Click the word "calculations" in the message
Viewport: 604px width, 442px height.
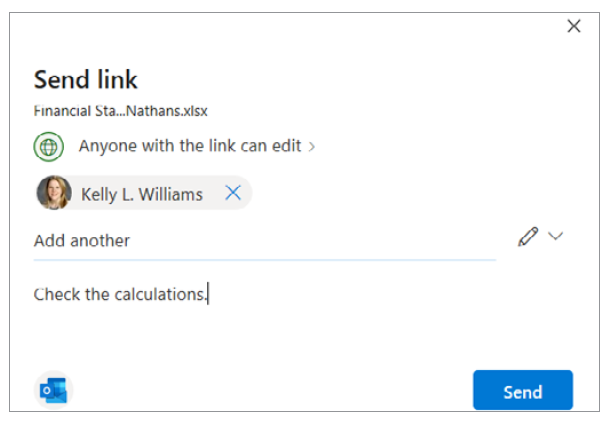pos(159,294)
